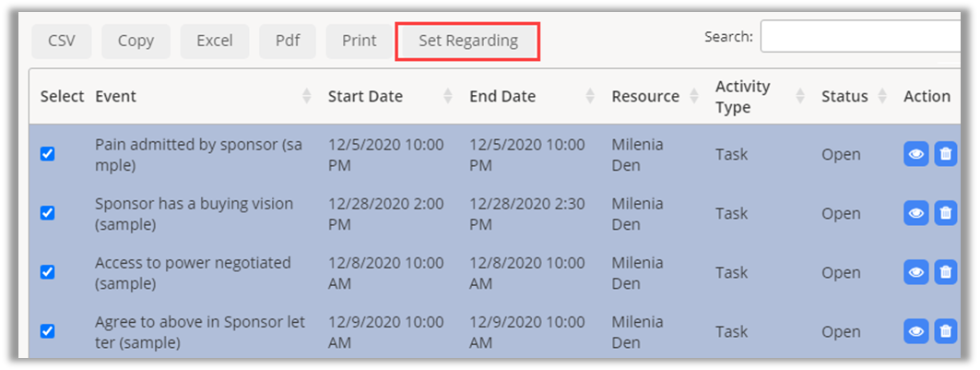Uncheck the 'Pain admitted by sponsor' row checkbox
The width and height of the screenshot is (980, 370).
click(48, 154)
